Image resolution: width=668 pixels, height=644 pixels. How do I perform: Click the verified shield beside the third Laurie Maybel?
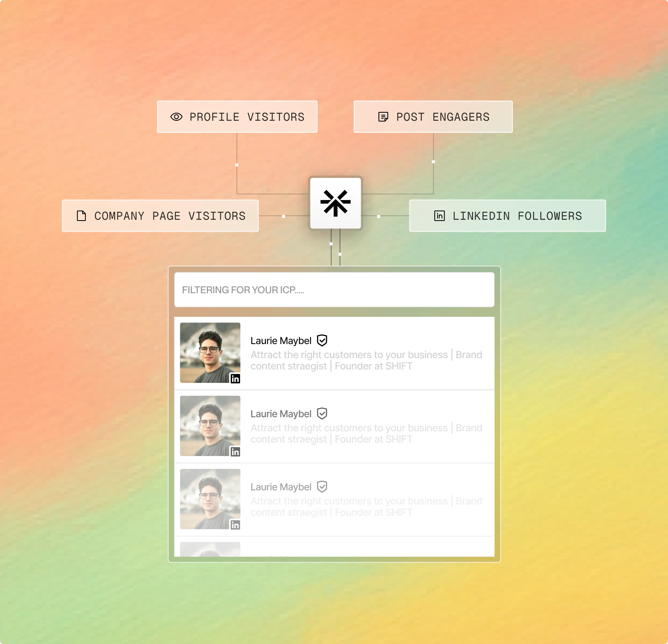click(x=322, y=487)
